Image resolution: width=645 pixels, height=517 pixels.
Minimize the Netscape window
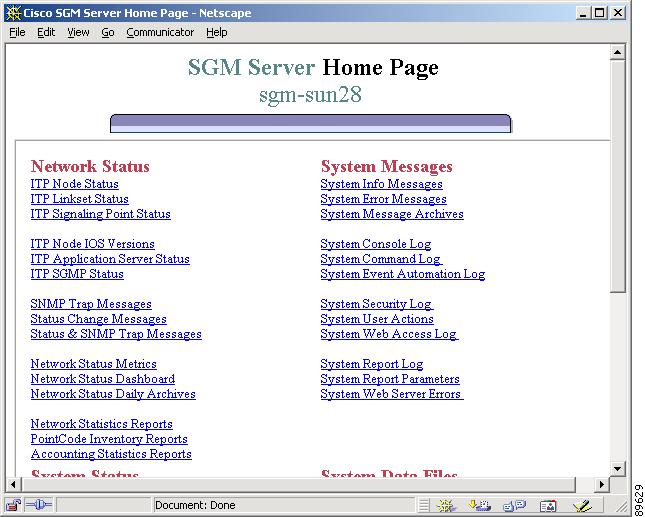coord(583,13)
